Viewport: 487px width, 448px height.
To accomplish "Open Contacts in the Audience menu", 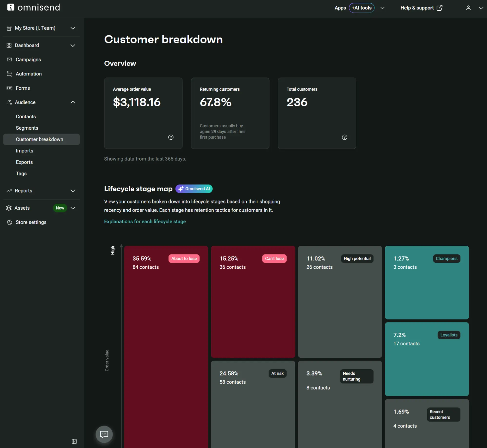I will point(26,117).
